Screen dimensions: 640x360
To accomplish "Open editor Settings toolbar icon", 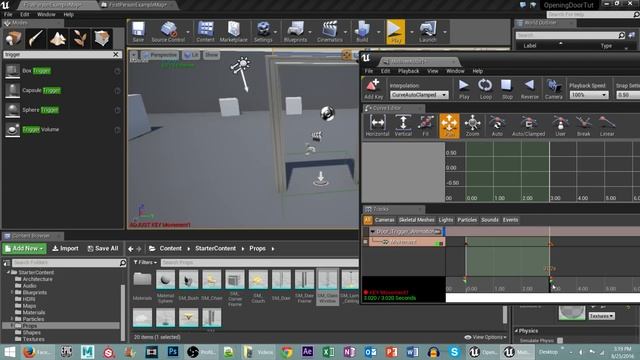I will coord(263,32).
